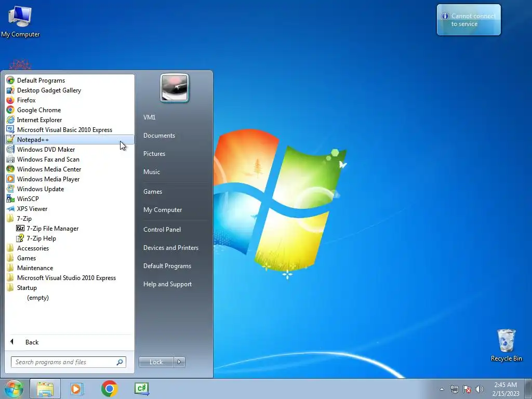Expand the Maintenance folder
The image size is (532, 399).
pyautogui.click(x=70, y=268)
